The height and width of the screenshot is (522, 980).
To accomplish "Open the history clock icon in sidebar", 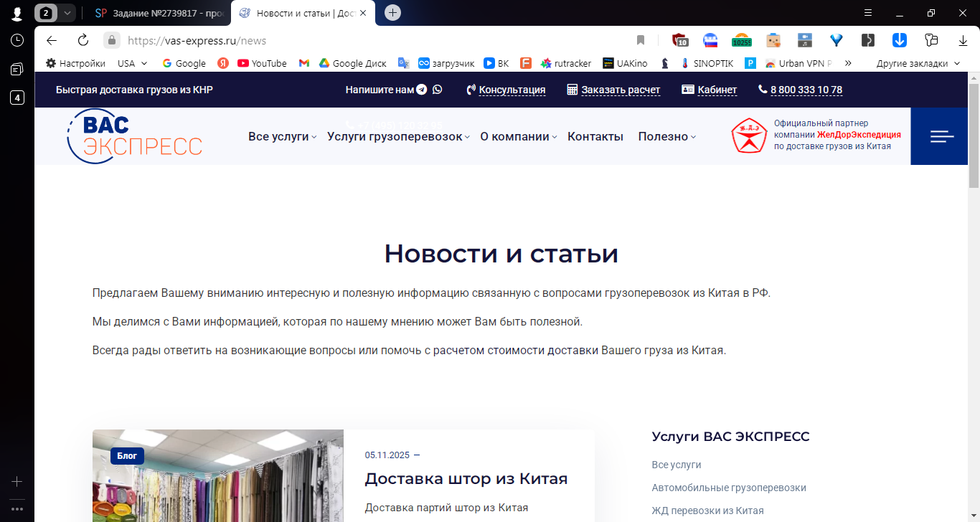I will tap(17, 40).
